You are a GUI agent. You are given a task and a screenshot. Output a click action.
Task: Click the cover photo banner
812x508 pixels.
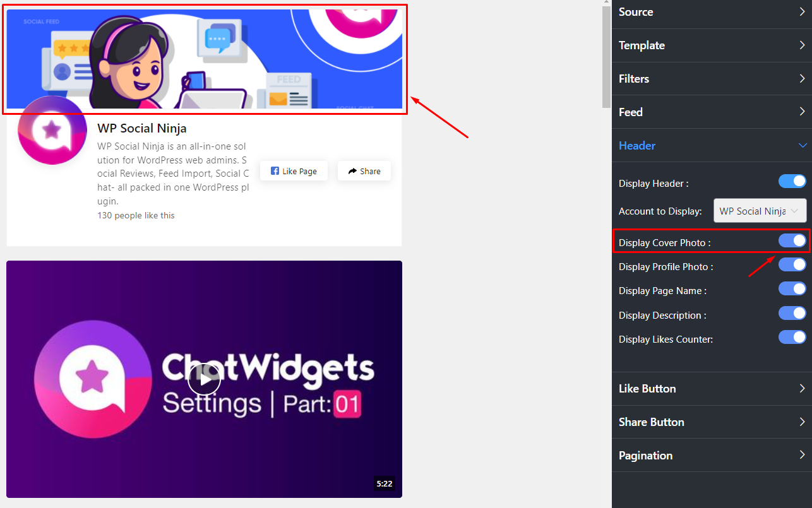(x=204, y=59)
